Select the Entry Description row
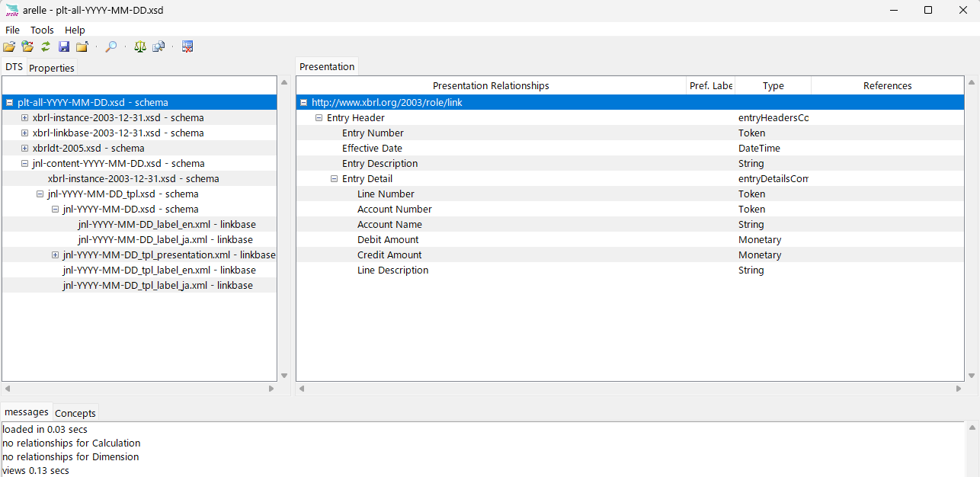 point(630,163)
